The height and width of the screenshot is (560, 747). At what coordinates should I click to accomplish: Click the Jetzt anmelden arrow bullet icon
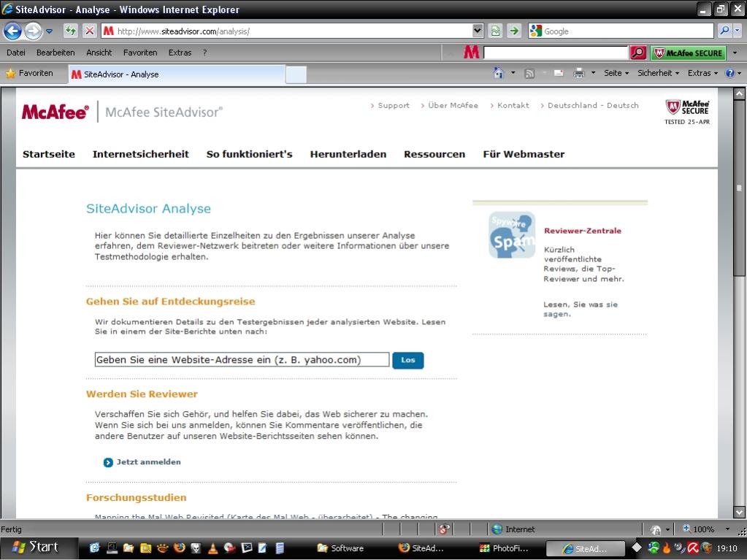click(x=108, y=462)
